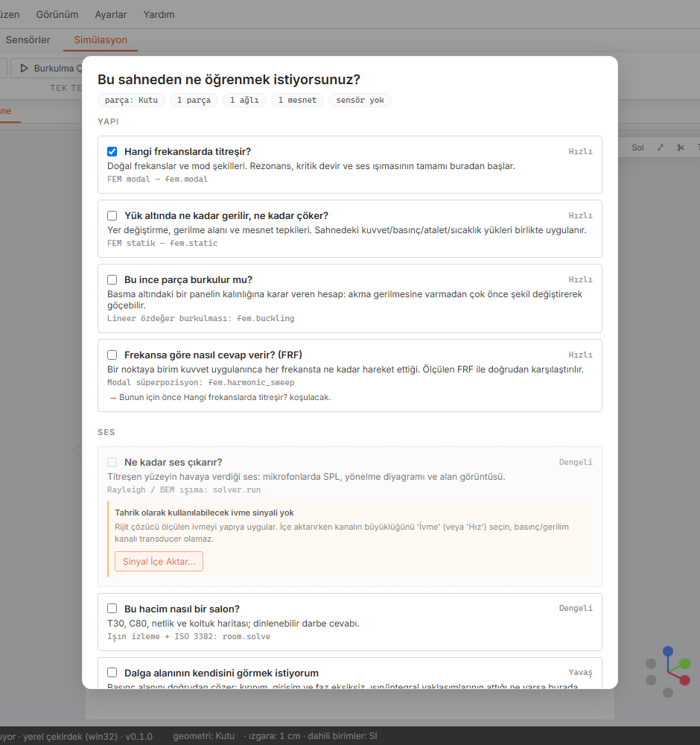Screen dimensions: 700x745
Task: Click the "1 parça" chip
Action: tap(194, 101)
